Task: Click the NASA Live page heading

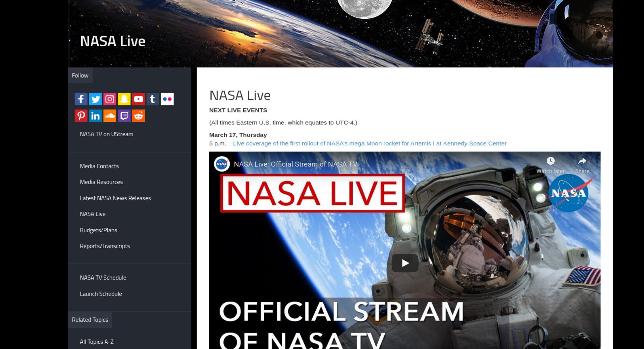Action: click(x=240, y=95)
